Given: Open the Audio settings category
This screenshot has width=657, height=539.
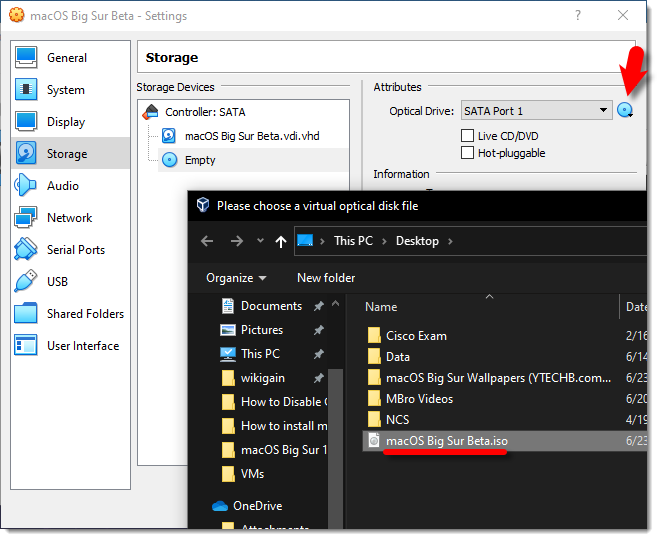Looking at the screenshot, I should tap(70, 185).
